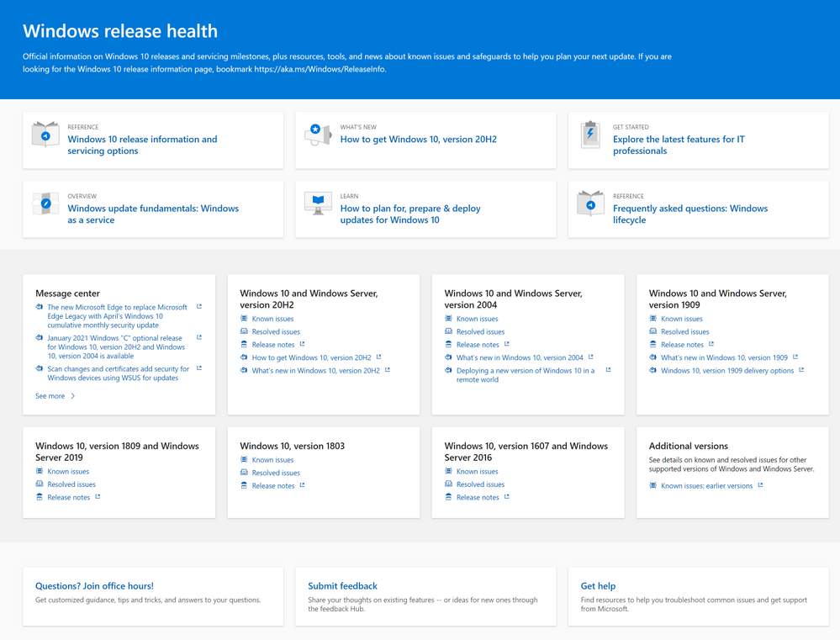Viewport: 840px width, 640px height.
Task: Click external link icon beside Deploying a new version link
Action: pyautogui.click(x=609, y=370)
